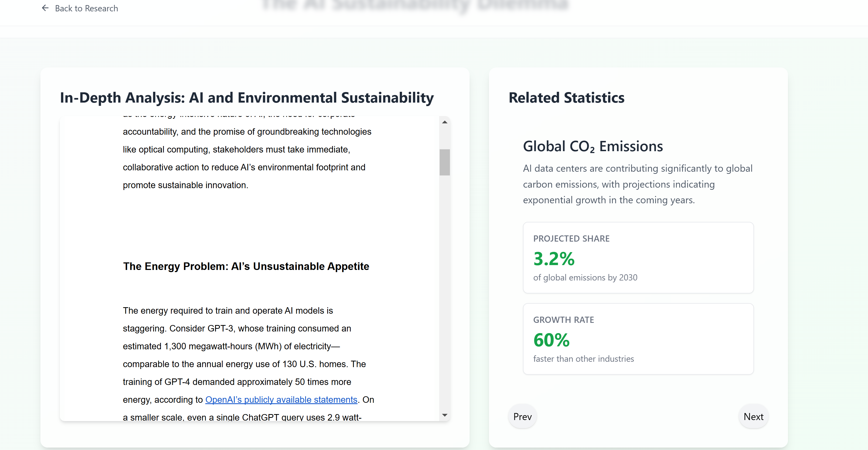The image size is (868, 450).
Task: Click the back arrow icon
Action: point(45,8)
